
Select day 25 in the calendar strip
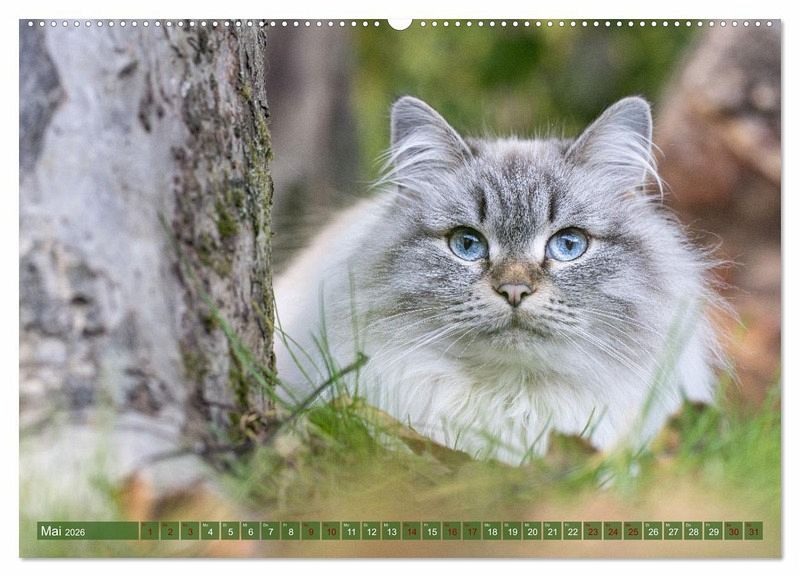(x=633, y=531)
